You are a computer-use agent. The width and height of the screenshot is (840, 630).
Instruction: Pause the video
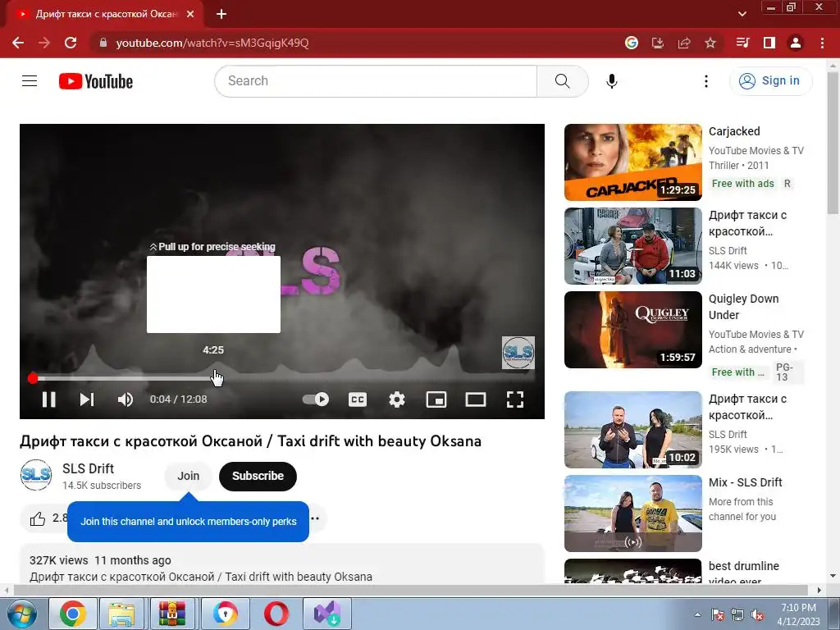48,399
